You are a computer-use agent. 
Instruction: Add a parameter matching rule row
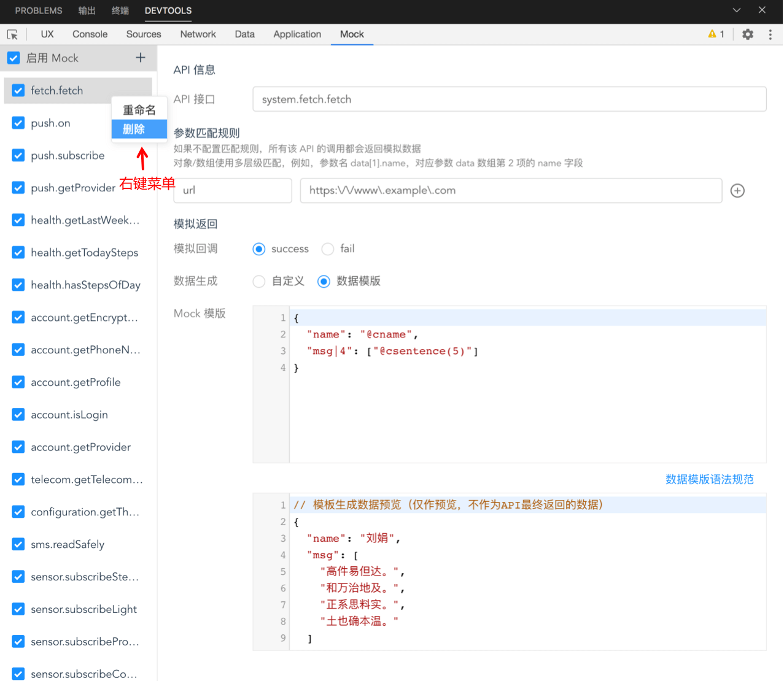click(x=737, y=191)
